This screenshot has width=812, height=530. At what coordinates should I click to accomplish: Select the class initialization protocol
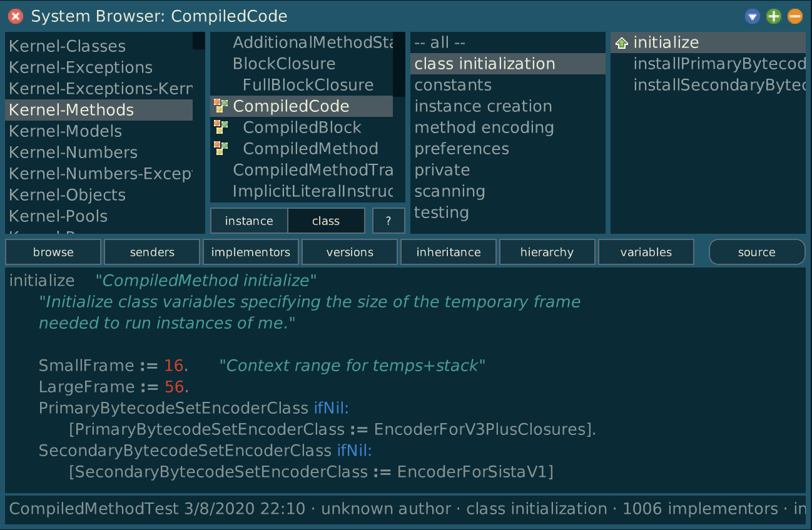[508, 64]
